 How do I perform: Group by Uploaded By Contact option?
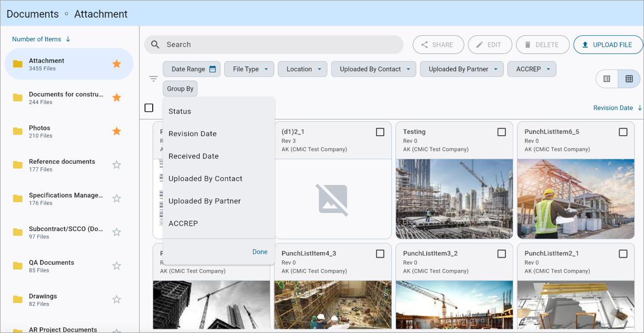point(218,179)
